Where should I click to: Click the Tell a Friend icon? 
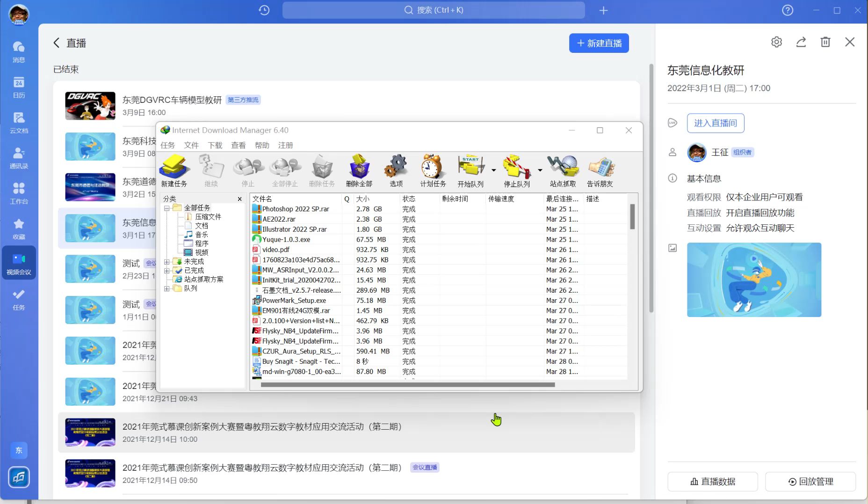(x=600, y=171)
